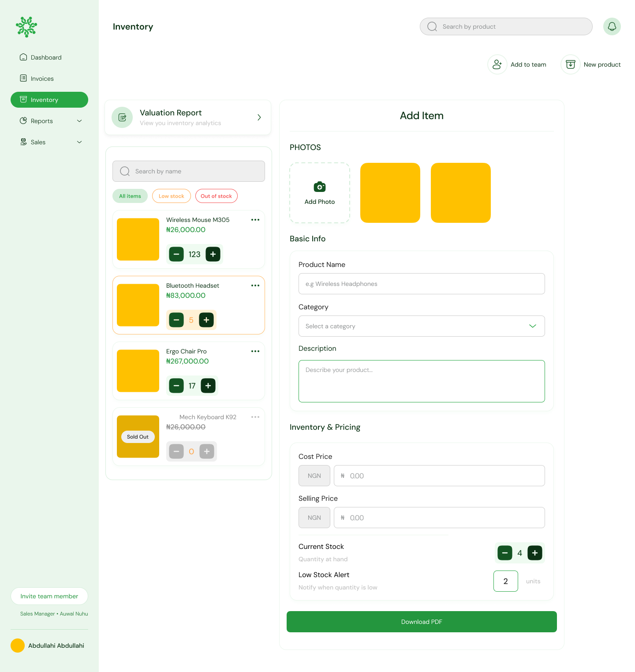The width and height of the screenshot is (635, 672).
Task: Filter by Out of stock
Action: pyautogui.click(x=217, y=196)
